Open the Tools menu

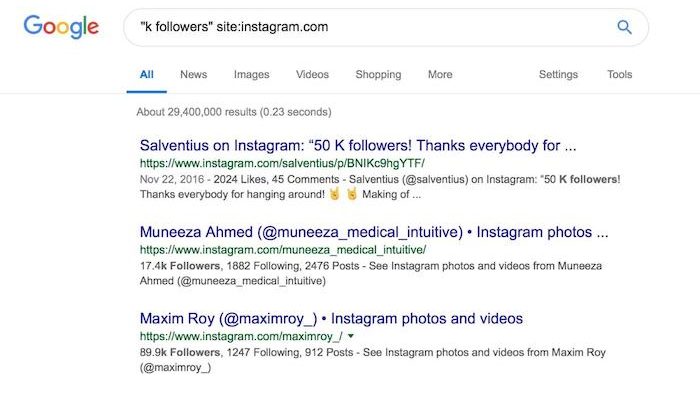(619, 75)
